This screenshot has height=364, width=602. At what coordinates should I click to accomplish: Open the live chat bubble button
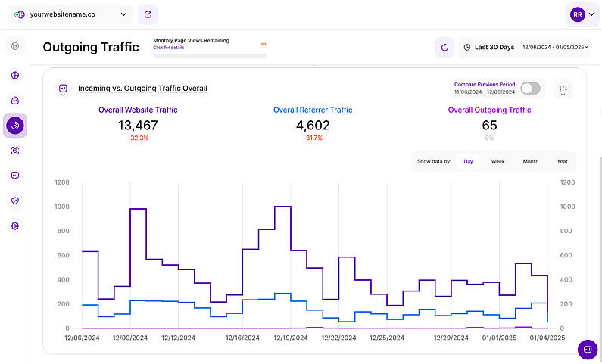pos(588,350)
